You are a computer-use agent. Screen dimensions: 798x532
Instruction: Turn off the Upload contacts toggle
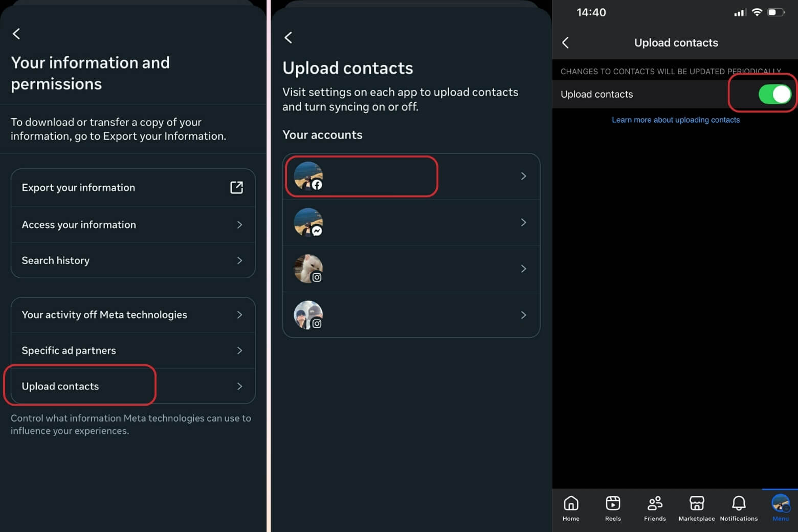[774, 94]
